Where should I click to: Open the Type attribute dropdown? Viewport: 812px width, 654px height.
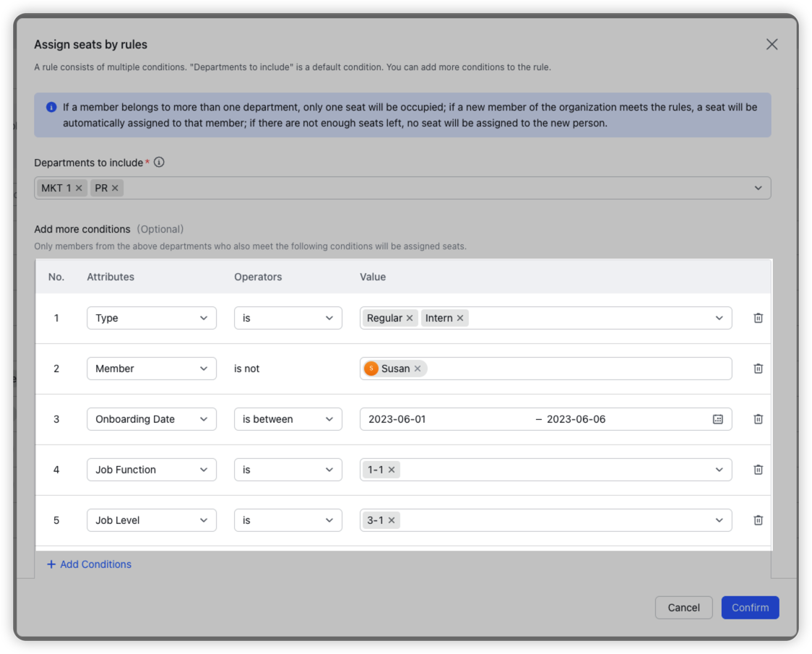[x=152, y=318]
